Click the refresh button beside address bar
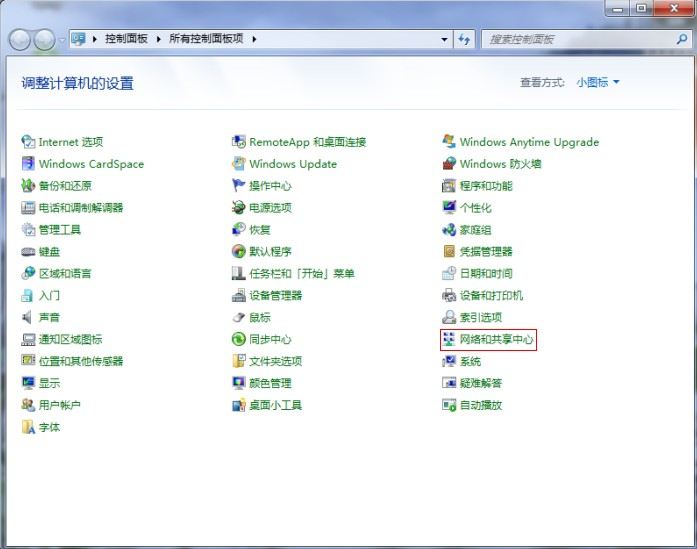 465,40
